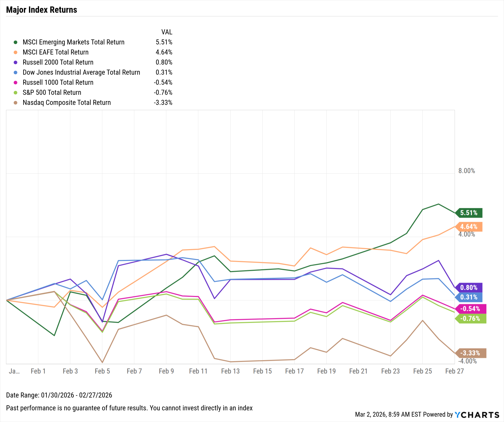Click the Major Index Returns title

coord(42,10)
